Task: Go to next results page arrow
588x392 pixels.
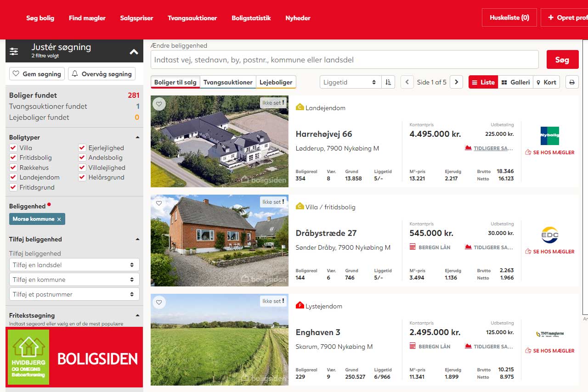Action: pyautogui.click(x=456, y=82)
